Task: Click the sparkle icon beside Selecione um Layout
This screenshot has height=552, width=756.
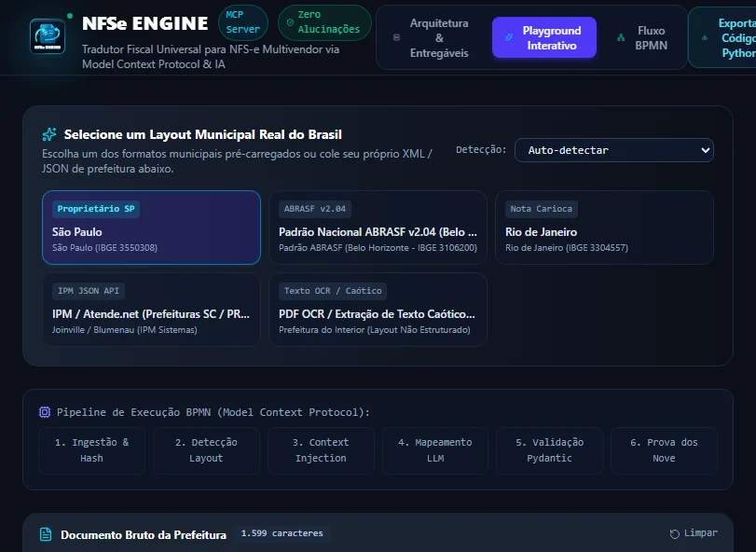Action: (x=49, y=134)
